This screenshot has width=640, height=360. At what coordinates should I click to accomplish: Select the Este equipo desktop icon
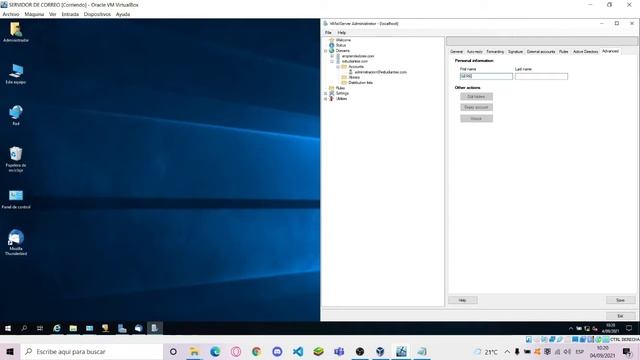pyautogui.click(x=16, y=74)
